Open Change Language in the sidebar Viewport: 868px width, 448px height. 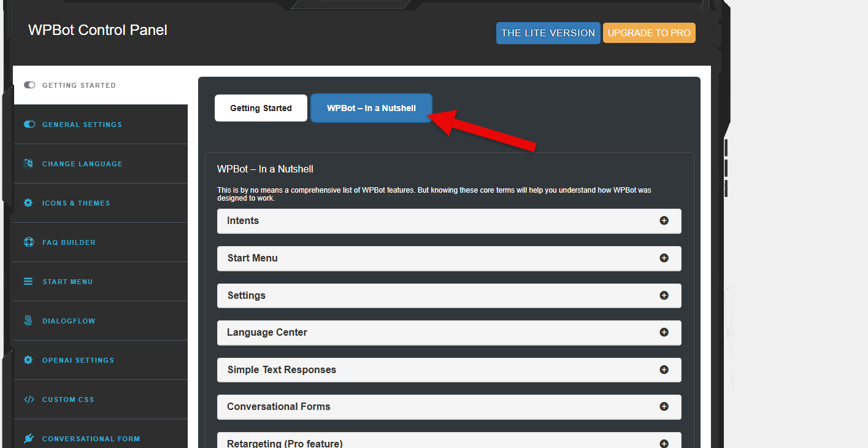(101, 164)
